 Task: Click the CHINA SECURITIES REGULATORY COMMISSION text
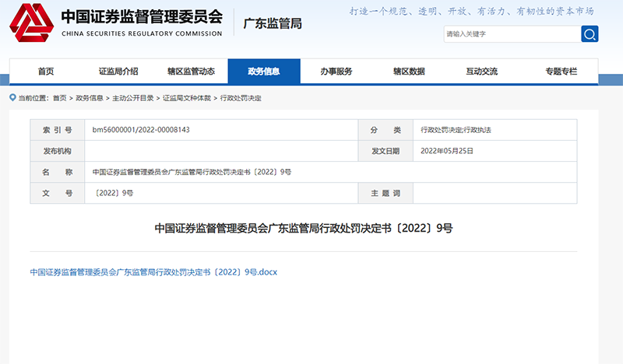pyautogui.click(x=142, y=33)
